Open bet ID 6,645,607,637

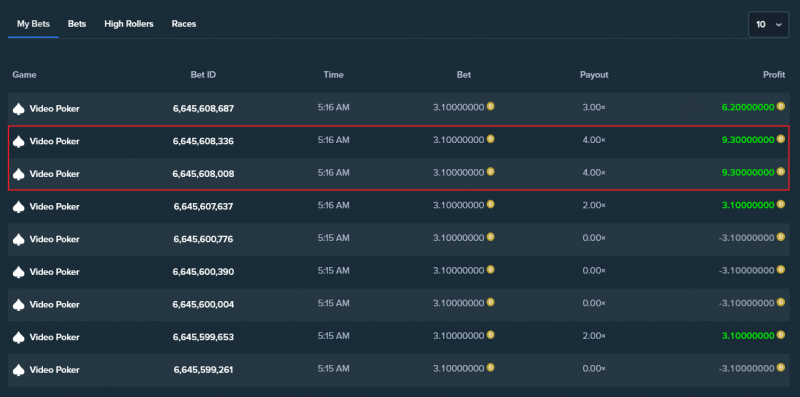[204, 207]
